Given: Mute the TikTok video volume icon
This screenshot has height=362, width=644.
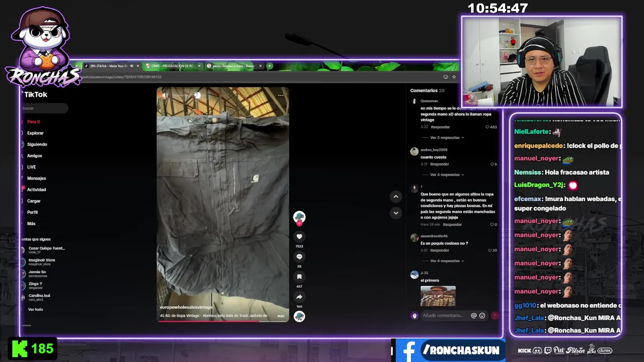Looking at the screenshot, I should (x=165, y=95).
